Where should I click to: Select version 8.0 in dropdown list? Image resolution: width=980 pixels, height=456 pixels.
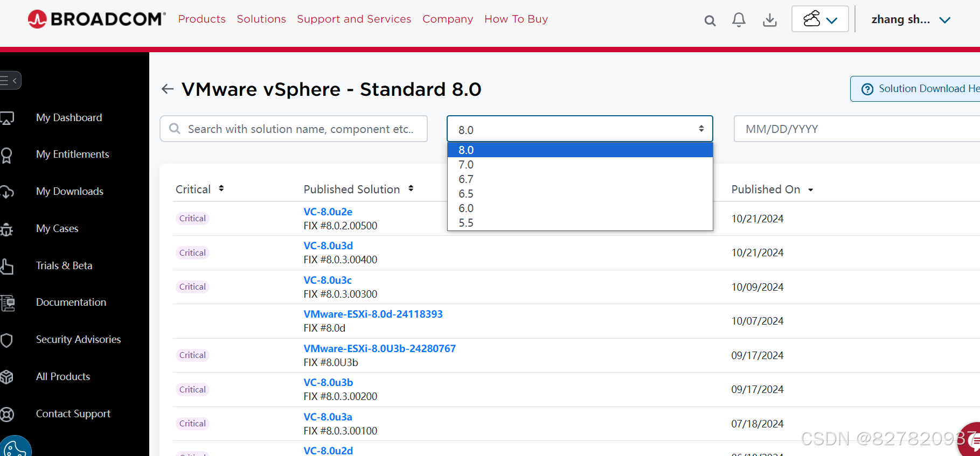point(580,150)
